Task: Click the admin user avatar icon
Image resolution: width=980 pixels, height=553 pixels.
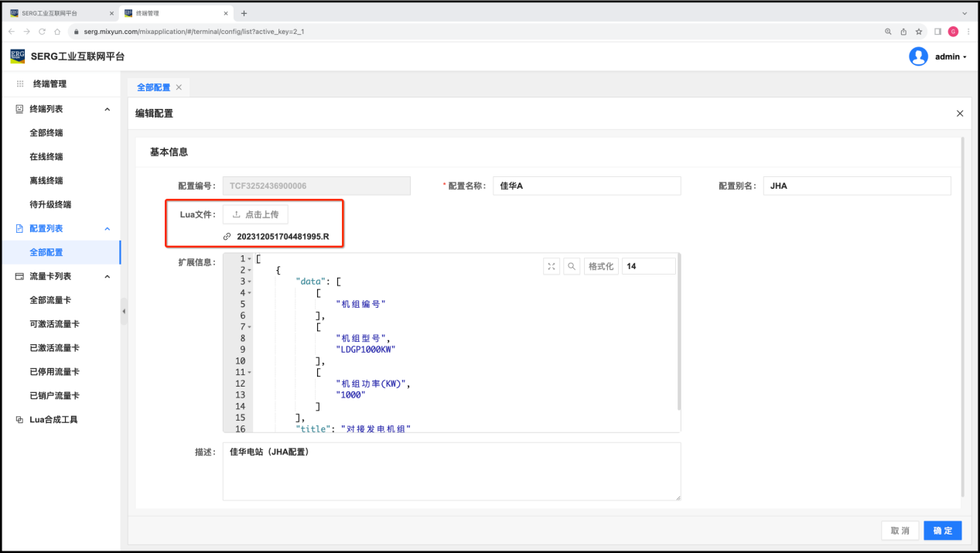Action: pos(918,56)
